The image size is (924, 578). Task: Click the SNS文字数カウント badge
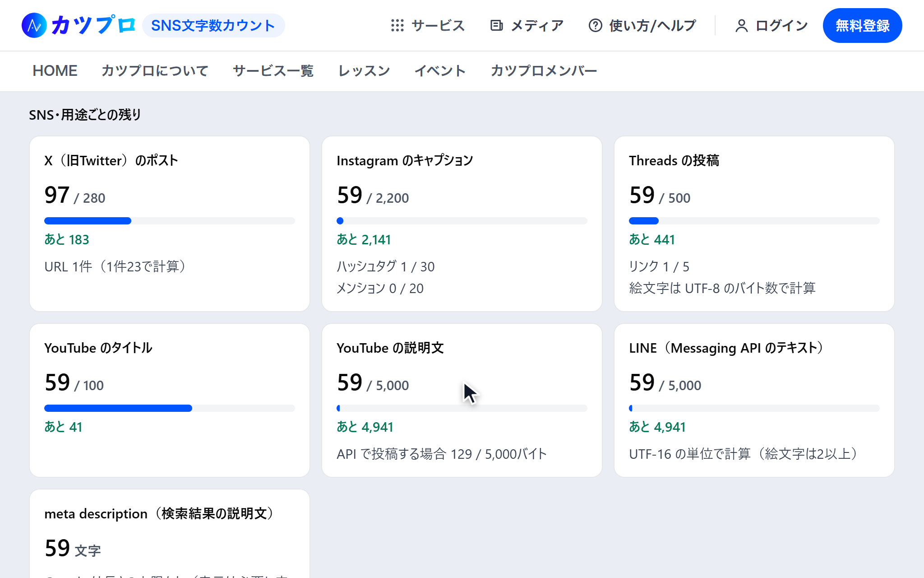pyautogui.click(x=213, y=25)
